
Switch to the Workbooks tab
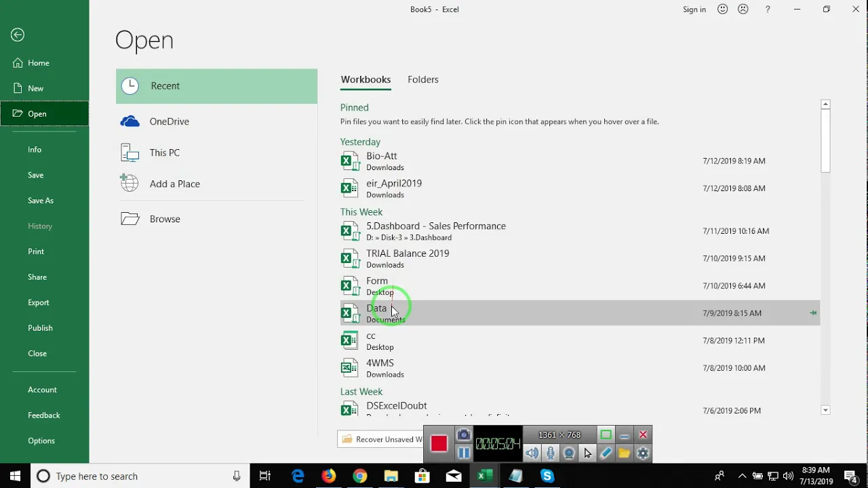point(366,79)
